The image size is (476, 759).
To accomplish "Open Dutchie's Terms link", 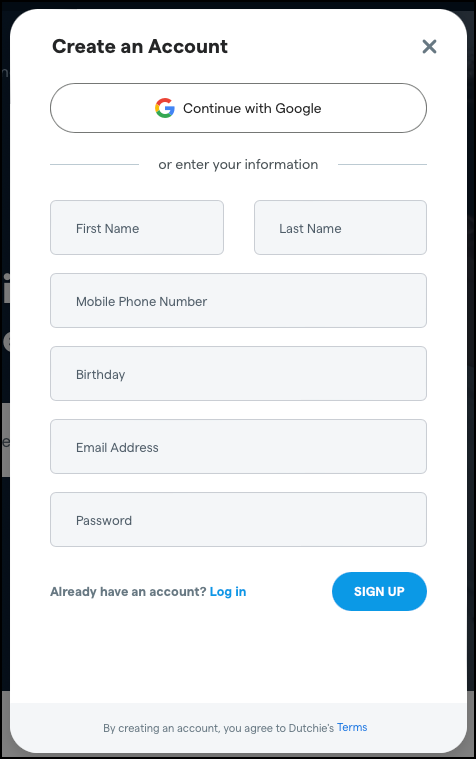I will pos(352,727).
